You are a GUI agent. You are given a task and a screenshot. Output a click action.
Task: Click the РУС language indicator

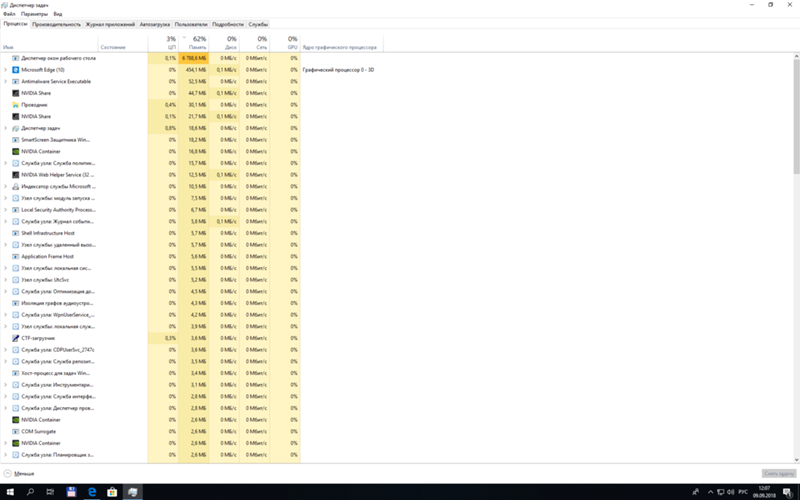(743, 492)
